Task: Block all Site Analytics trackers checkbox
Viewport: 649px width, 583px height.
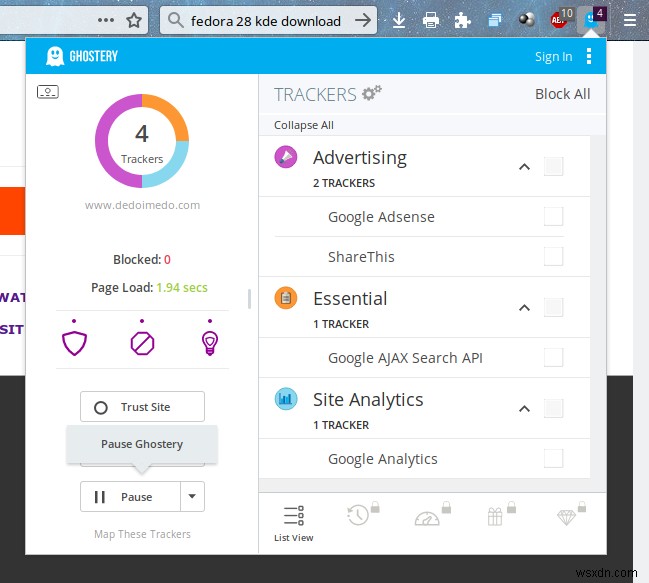Action: [x=553, y=408]
